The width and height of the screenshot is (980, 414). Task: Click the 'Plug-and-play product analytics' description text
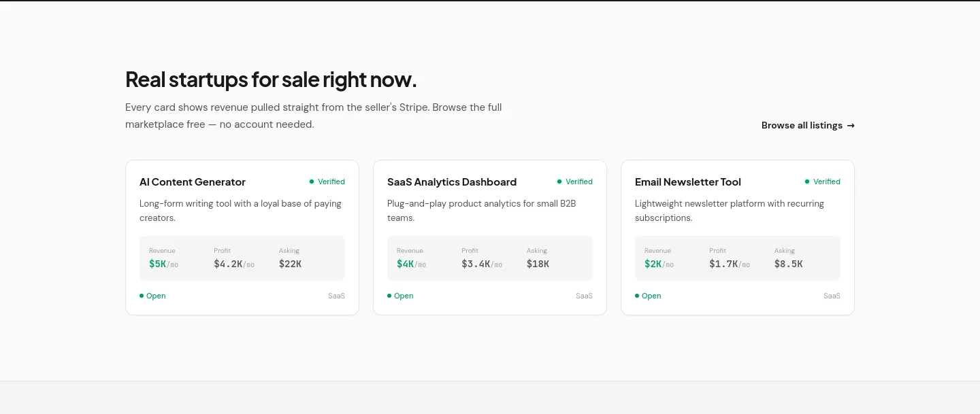(482, 211)
